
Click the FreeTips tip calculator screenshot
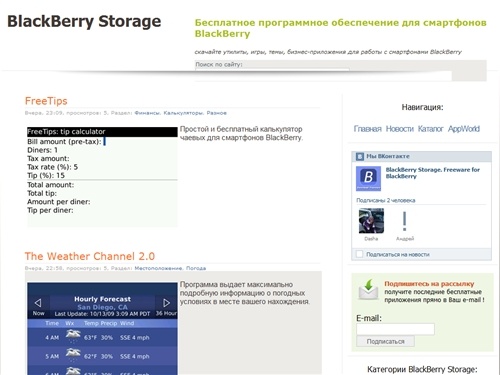coord(102,177)
